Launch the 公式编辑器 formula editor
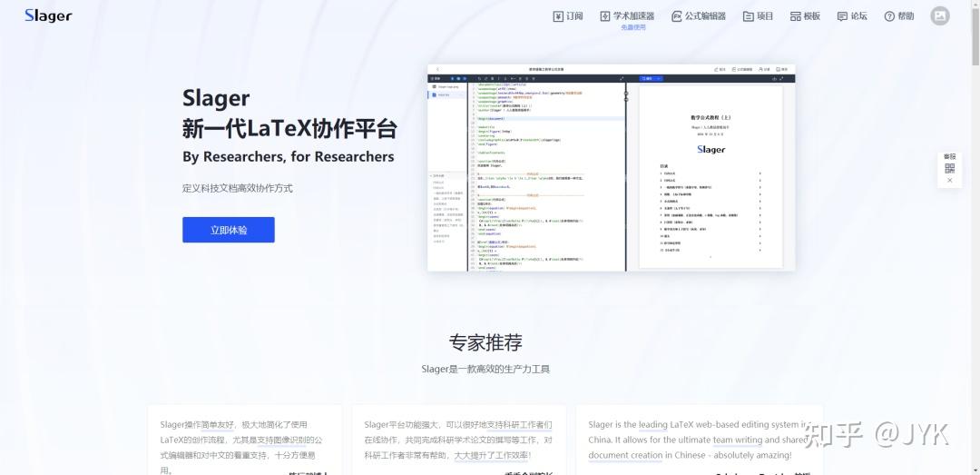Image resolution: width=980 pixels, height=475 pixels. coord(698,16)
